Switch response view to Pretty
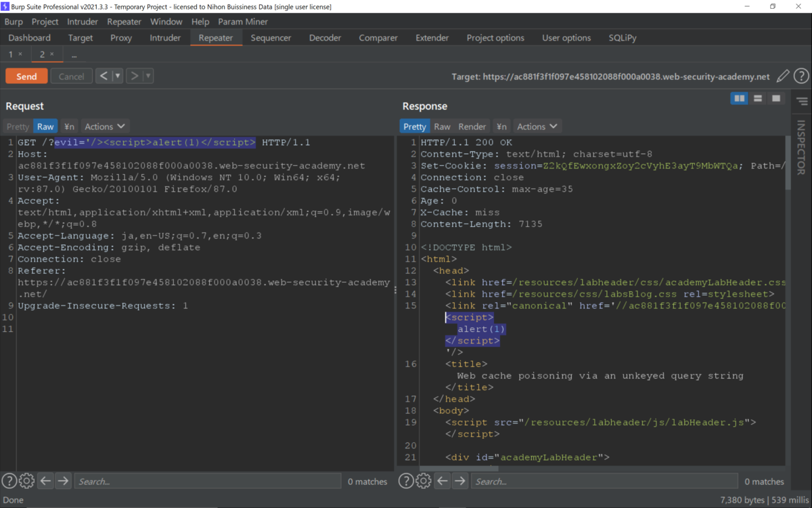The width and height of the screenshot is (812, 508). pos(415,127)
